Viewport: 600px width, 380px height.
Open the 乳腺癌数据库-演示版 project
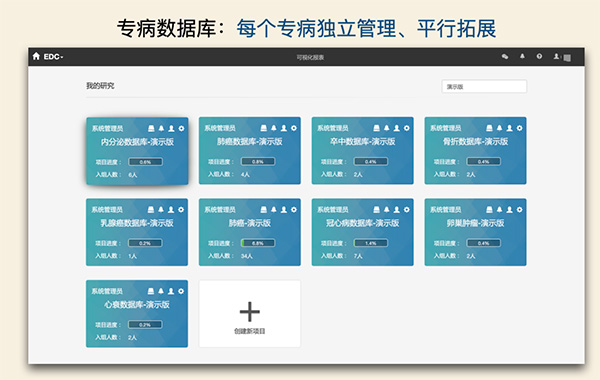click(x=137, y=223)
